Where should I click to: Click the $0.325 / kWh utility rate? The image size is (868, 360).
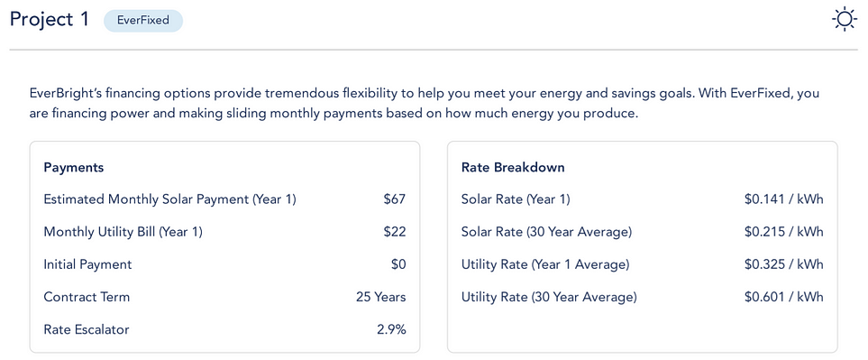[784, 264]
